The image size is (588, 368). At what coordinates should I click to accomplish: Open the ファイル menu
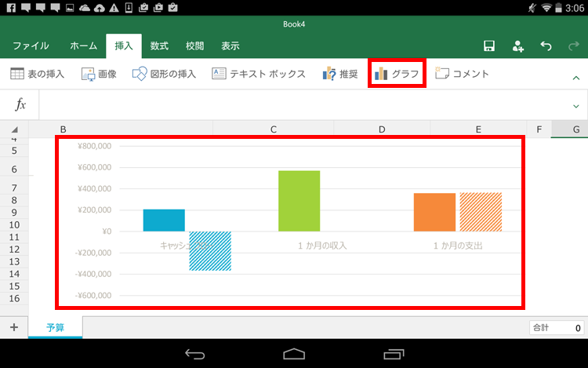click(x=31, y=46)
